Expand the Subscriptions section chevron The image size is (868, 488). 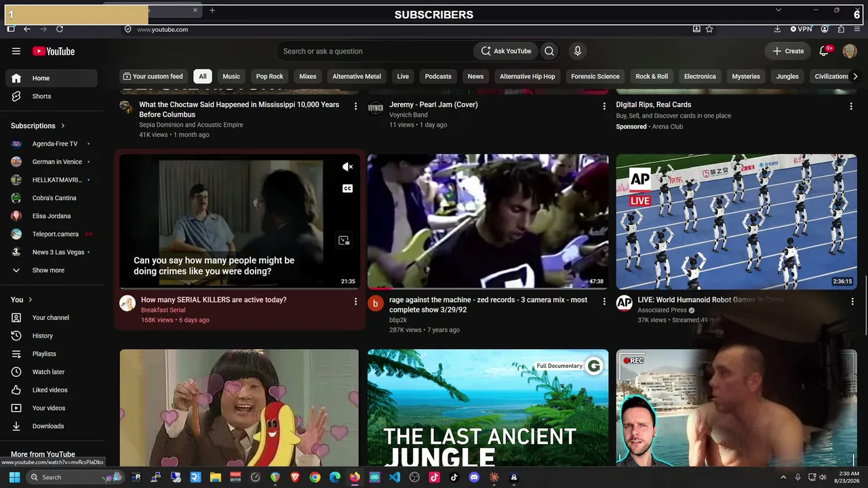(x=63, y=125)
